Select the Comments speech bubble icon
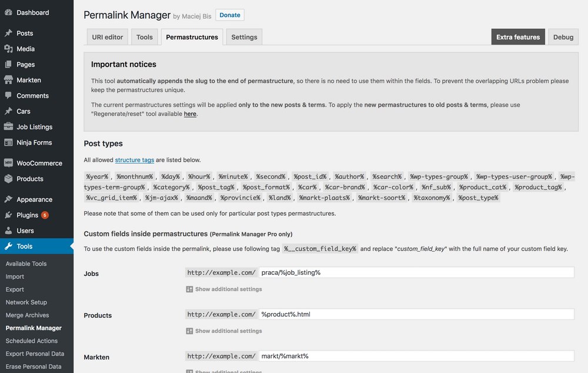The height and width of the screenshot is (373, 588). coord(8,95)
